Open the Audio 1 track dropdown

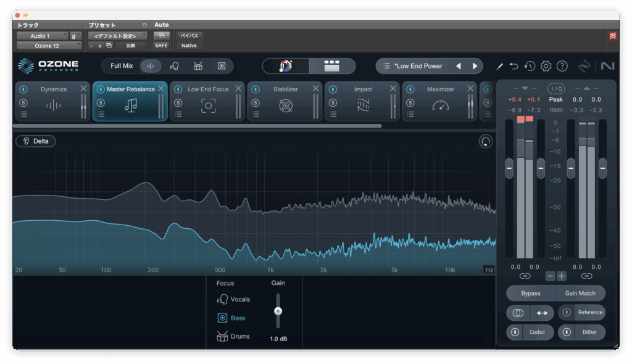click(x=42, y=36)
